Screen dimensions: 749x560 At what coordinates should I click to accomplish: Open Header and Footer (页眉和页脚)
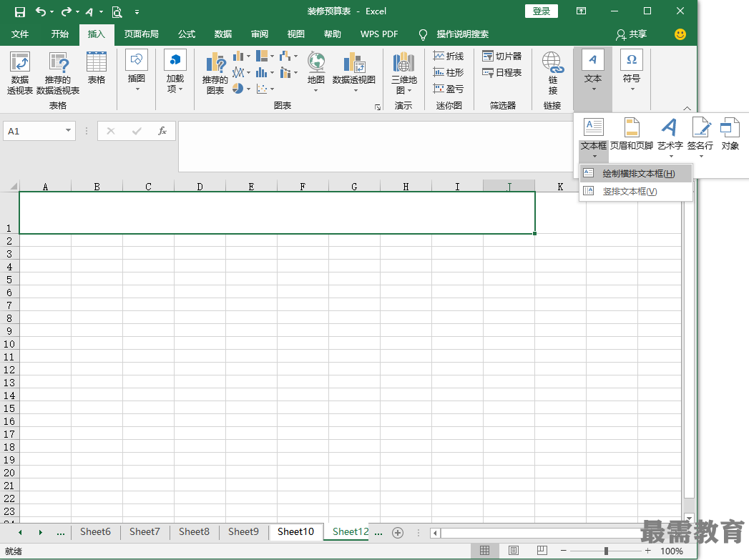632,134
